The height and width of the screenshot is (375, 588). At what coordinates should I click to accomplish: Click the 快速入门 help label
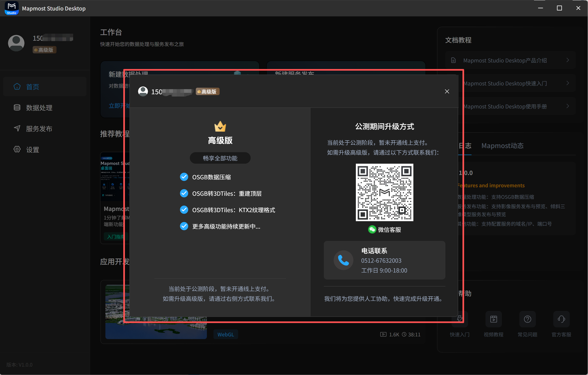460,335
